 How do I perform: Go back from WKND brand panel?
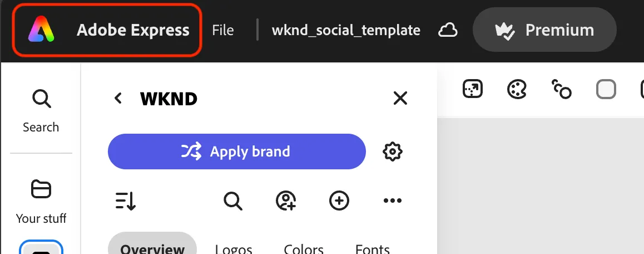(x=118, y=99)
